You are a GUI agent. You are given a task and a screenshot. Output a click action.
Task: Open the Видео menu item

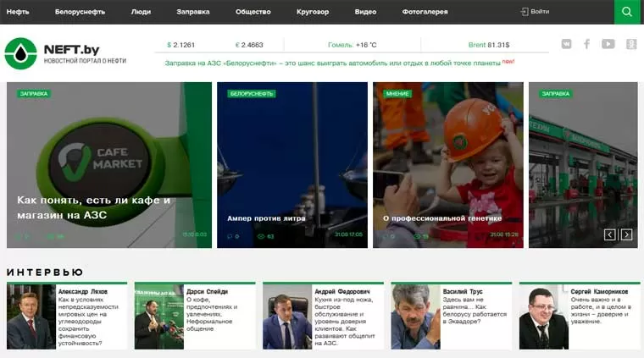coord(365,12)
